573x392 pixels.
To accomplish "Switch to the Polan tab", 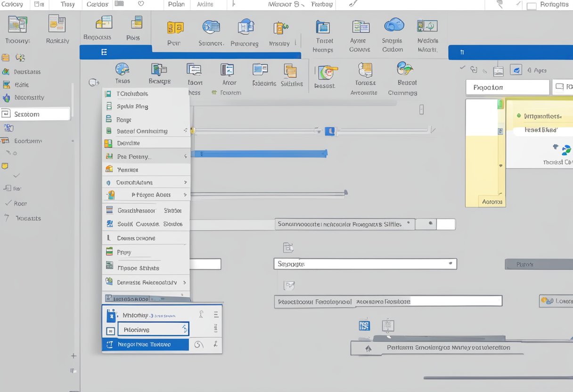I will pos(176,4).
